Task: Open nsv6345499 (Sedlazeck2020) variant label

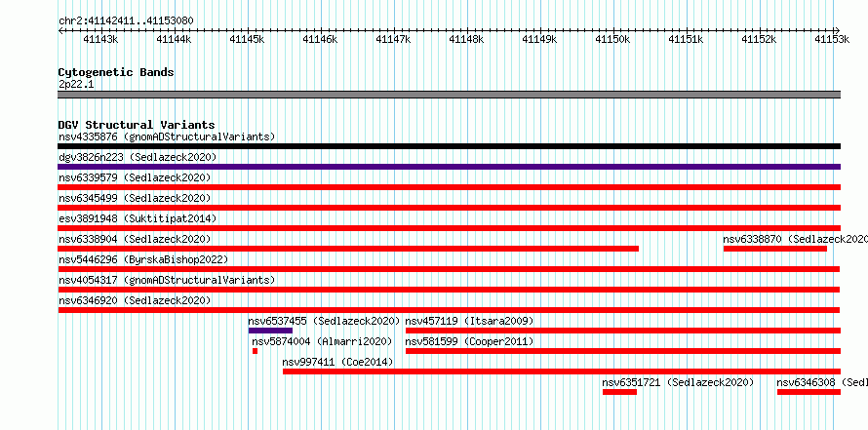Action: [x=135, y=198]
